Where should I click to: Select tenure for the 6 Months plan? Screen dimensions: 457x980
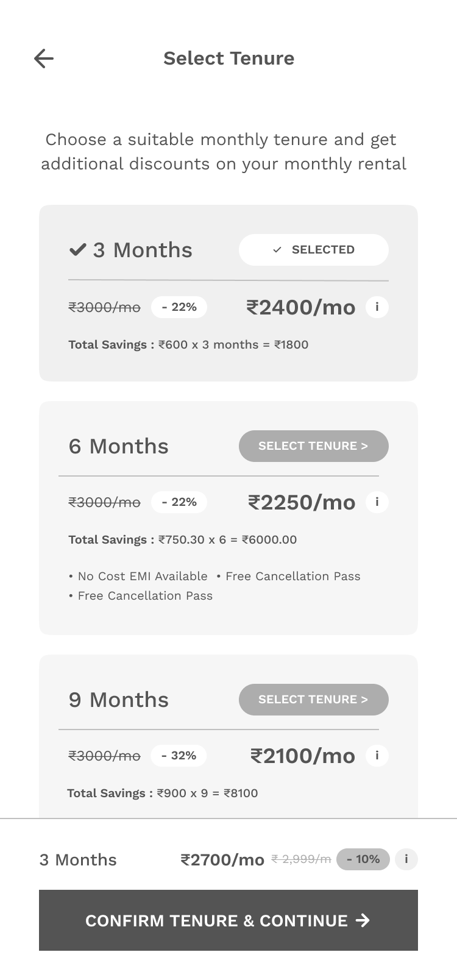point(313,446)
